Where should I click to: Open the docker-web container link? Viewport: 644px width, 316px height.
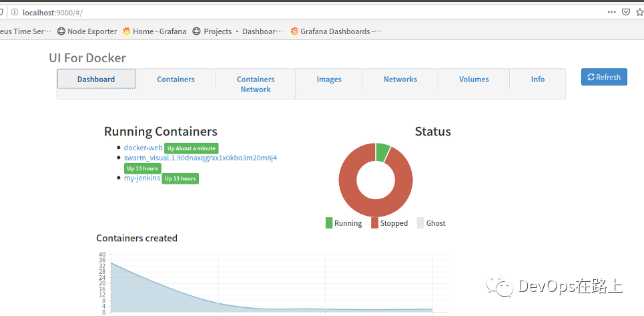click(x=143, y=148)
